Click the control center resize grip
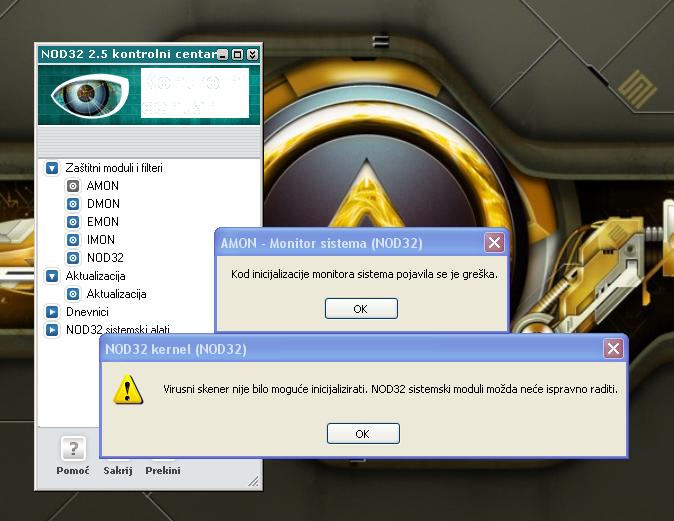The height and width of the screenshot is (521, 674). [254, 481]
